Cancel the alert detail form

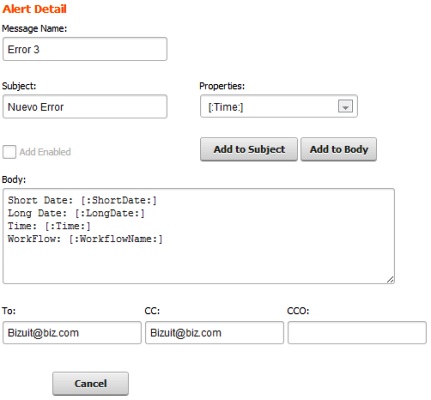pos(90,383)
